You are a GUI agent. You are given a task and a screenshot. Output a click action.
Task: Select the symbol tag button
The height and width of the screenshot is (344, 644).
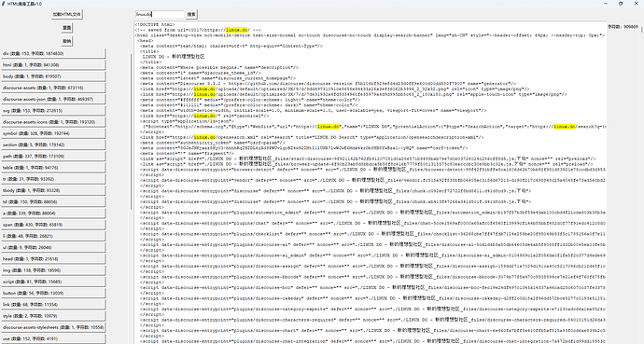click(53, 133)
